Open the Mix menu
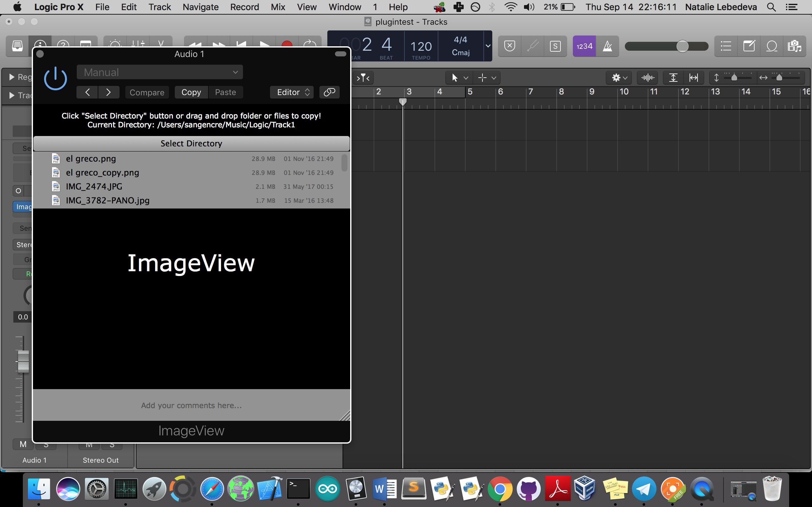This screenshot has width=812, height=507. pyautogui.click(x=278, y=7)
